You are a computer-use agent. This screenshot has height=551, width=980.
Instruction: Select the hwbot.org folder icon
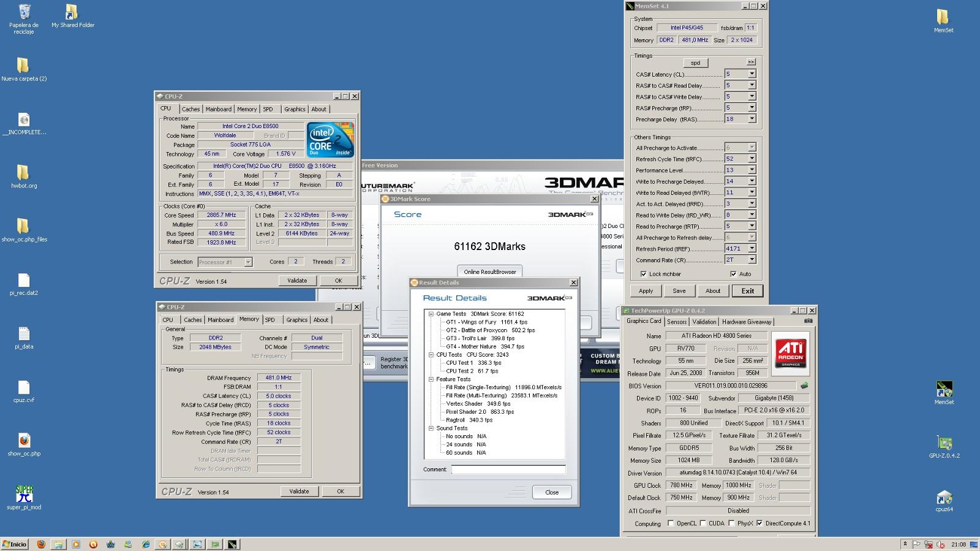(x=23, y=172)
